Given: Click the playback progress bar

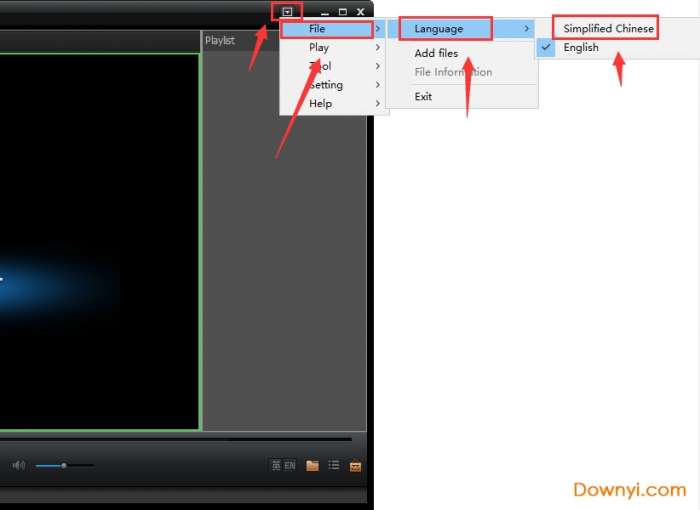Looking at the screenshot, I should click(176, 439).
